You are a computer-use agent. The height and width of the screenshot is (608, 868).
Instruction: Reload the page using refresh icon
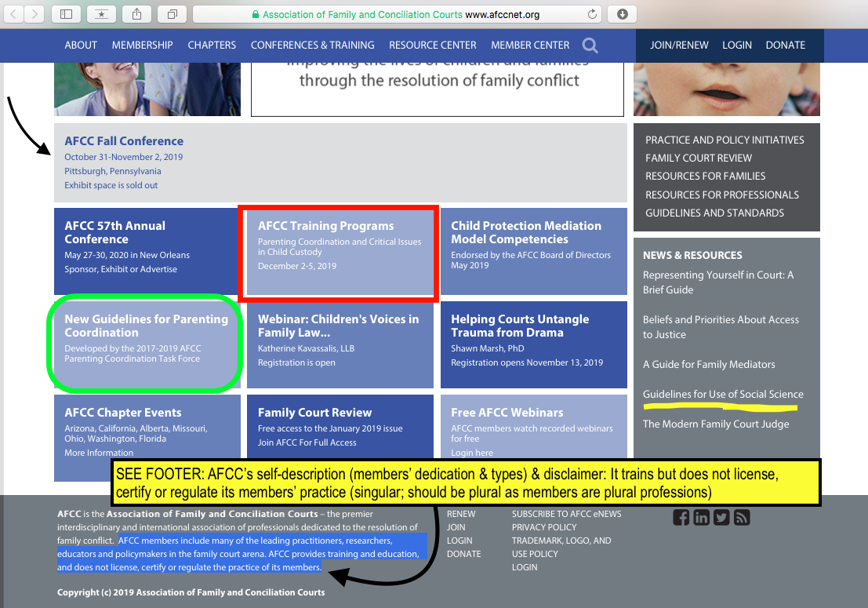coord(592,14)
